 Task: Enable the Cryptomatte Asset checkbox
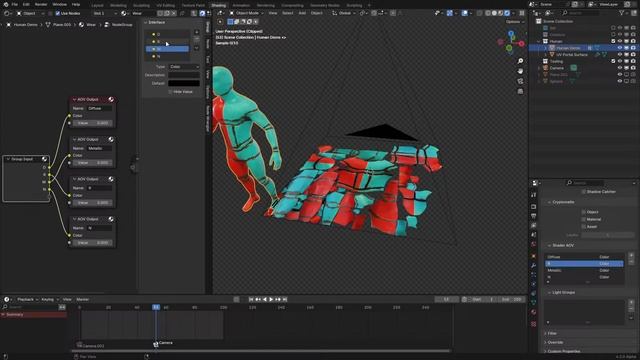pos(584,227)
